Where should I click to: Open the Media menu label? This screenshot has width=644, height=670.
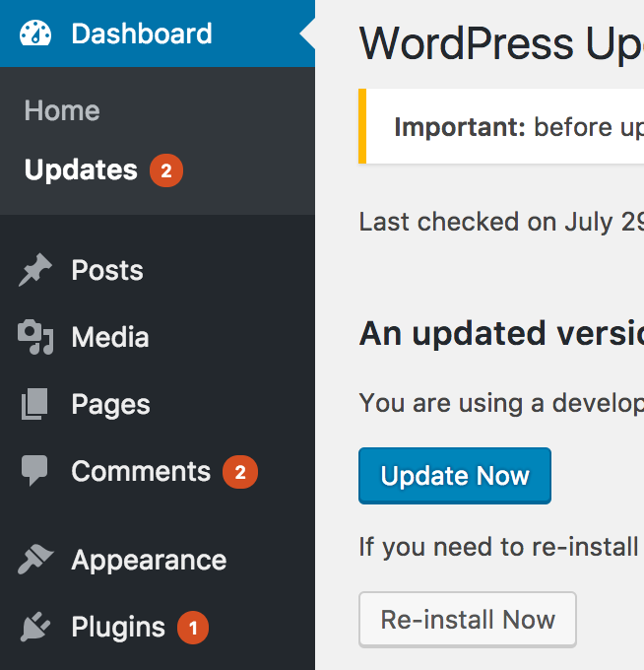point(110,338)
